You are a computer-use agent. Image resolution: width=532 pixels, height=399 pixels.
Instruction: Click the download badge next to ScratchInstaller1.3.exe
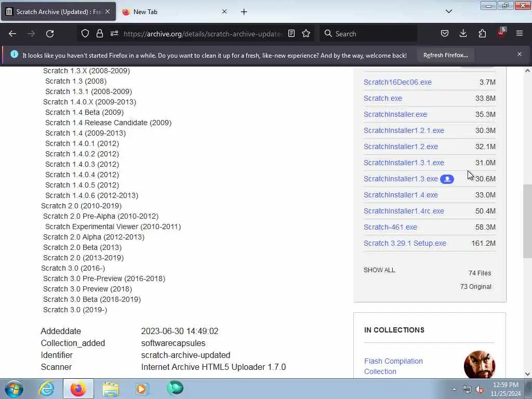tap(447, 179)
